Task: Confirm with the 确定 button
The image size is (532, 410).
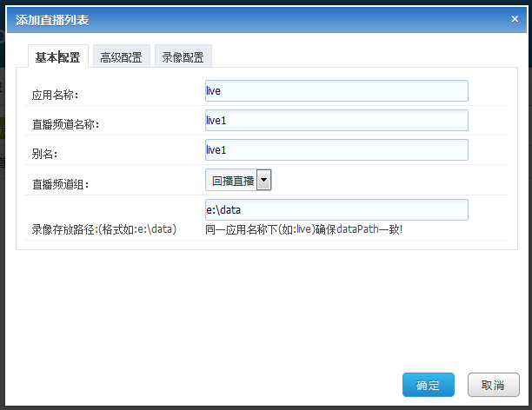Action: [x=429, y=385]
